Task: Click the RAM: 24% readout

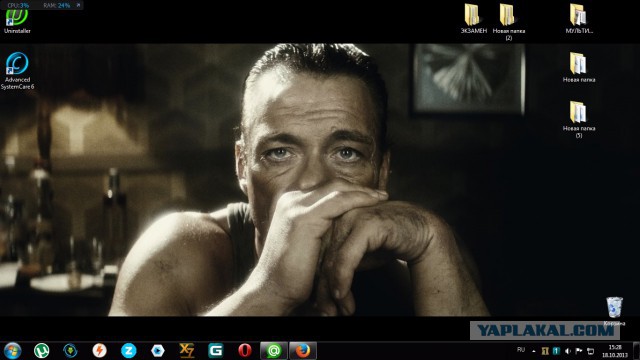Action: [x=57, y=5]
